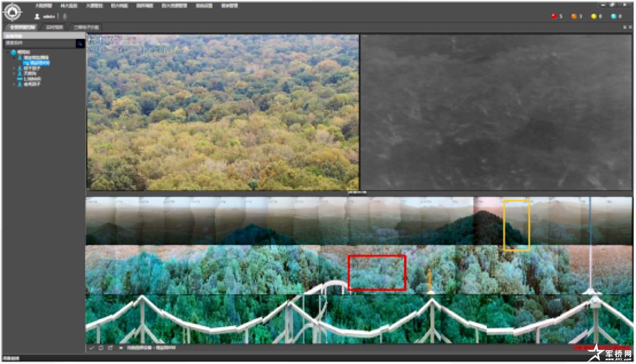
Task: Click the cyan alarm indicator dot
Action: pyautogui.click(x=614, y=16)
